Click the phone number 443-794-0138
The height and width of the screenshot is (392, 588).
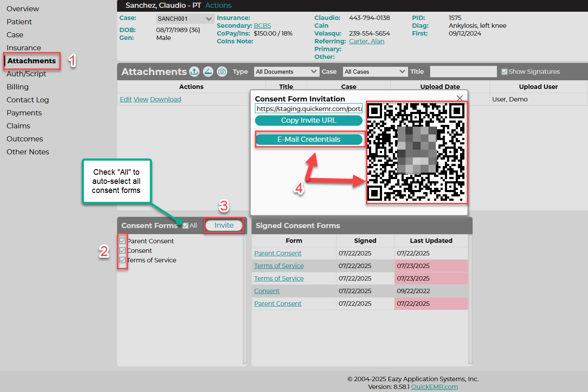click(369, 18)
